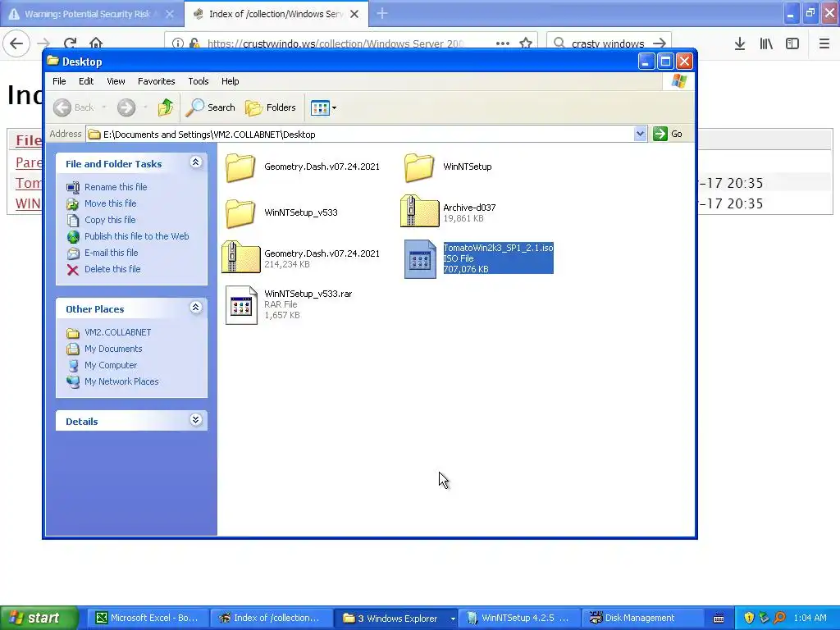Viewport: 840px width, 630px height.
Task: Click the browser reload button
Action: pyautogui.click(x=70, y=43)
